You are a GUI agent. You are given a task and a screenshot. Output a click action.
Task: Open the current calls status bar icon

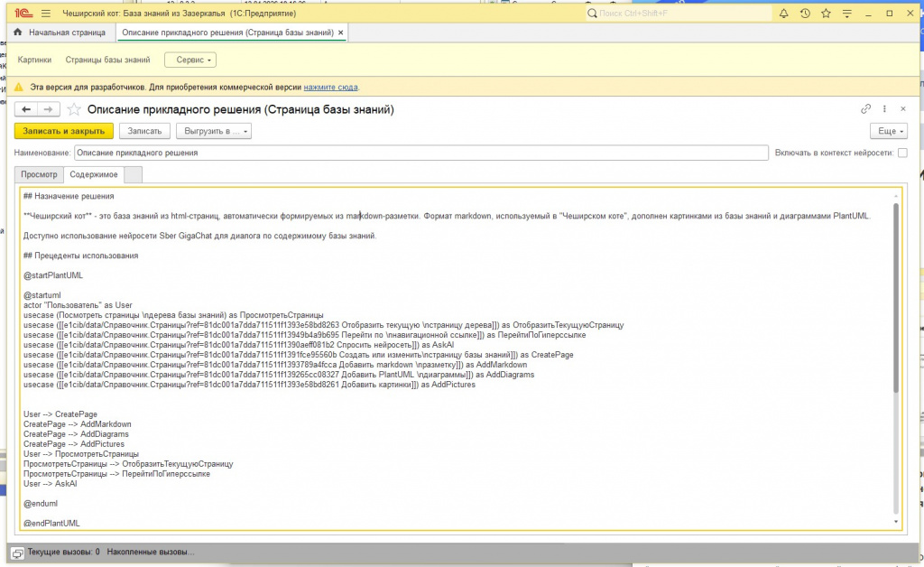point(17,553)
